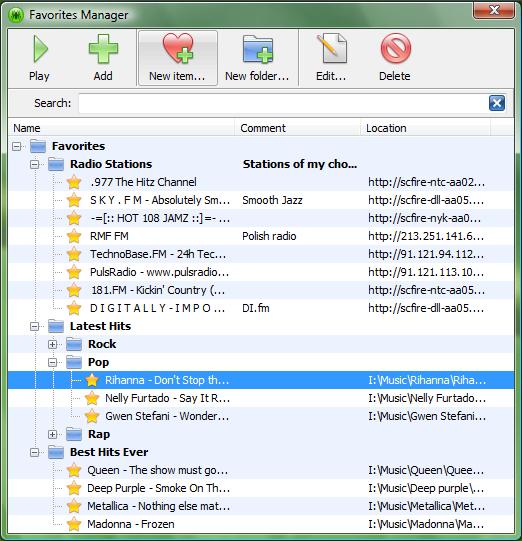Expand the Rap folder
The height and width of the screenshot is (541, 522).
point(52,434)
